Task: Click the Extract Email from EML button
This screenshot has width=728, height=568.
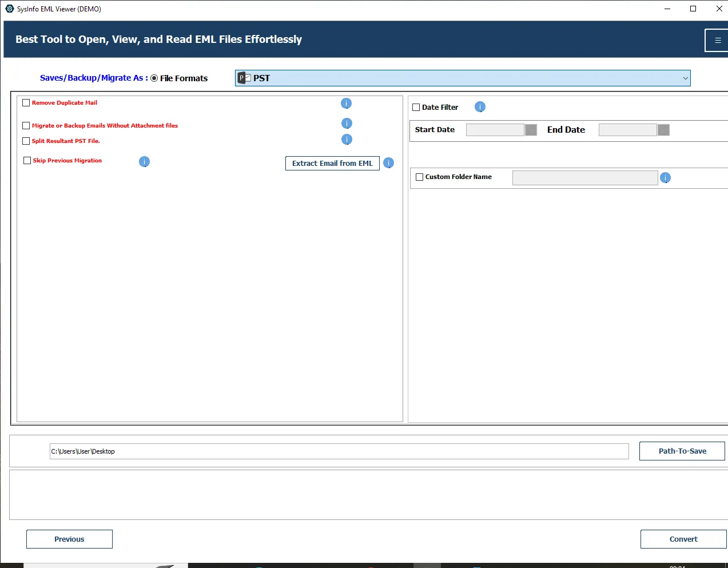Action: [332, 163]
